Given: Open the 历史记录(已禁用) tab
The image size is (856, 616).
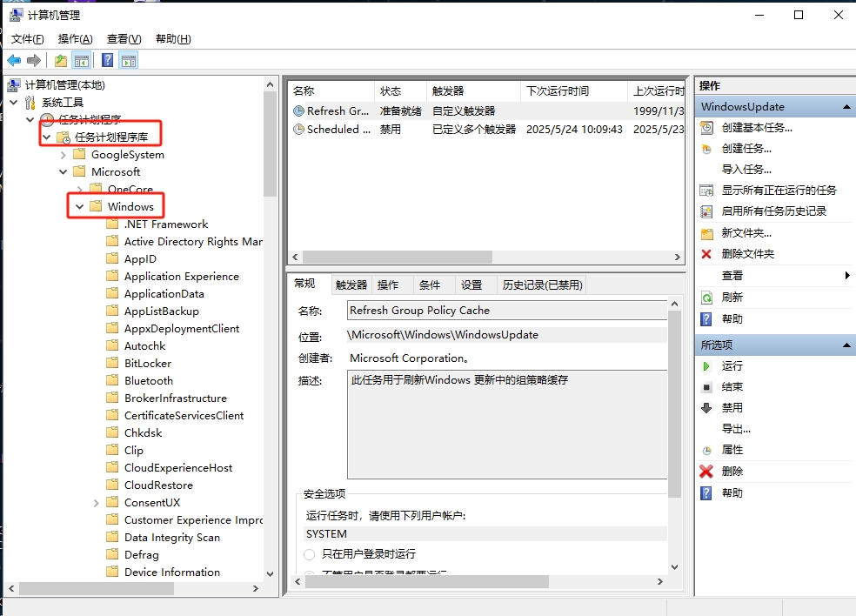Looking at the screenshot, I should [541, 285].
